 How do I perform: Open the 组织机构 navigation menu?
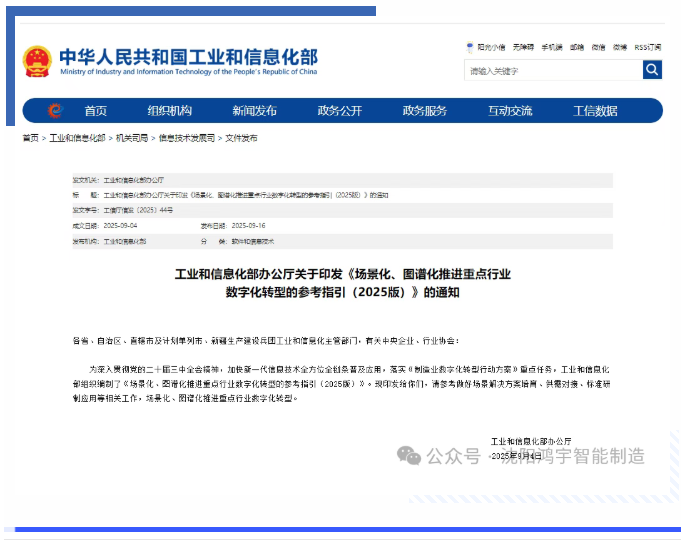click(170, 110)
